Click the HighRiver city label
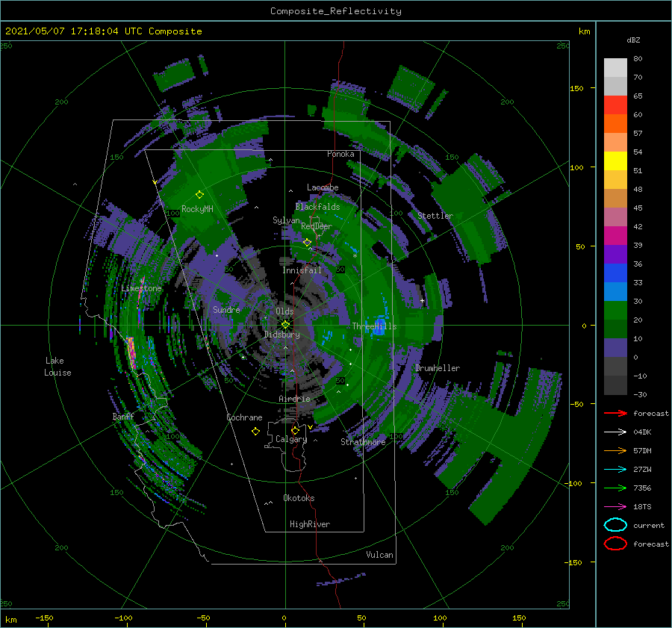Viewport: 672px width, 628px height. pyautogui.click(x=310, y=524)
